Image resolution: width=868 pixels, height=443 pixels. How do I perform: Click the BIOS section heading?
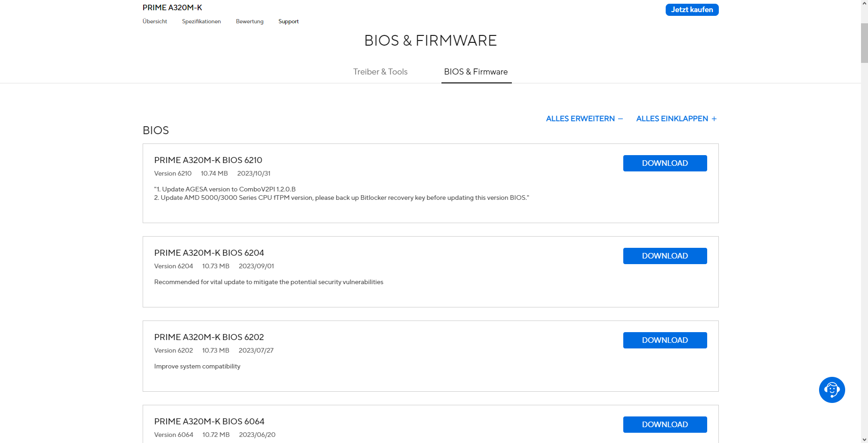156,130
